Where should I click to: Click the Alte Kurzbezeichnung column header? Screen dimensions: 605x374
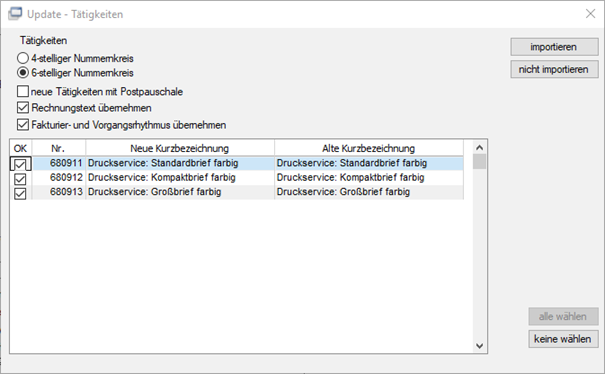368,148
